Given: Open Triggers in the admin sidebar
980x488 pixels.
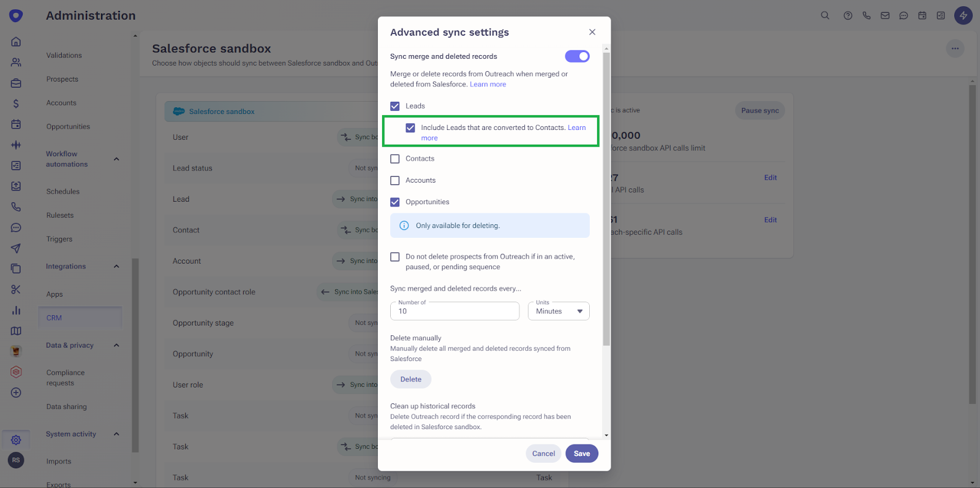Looking at the screenshot, I should (x=59, y=239).
